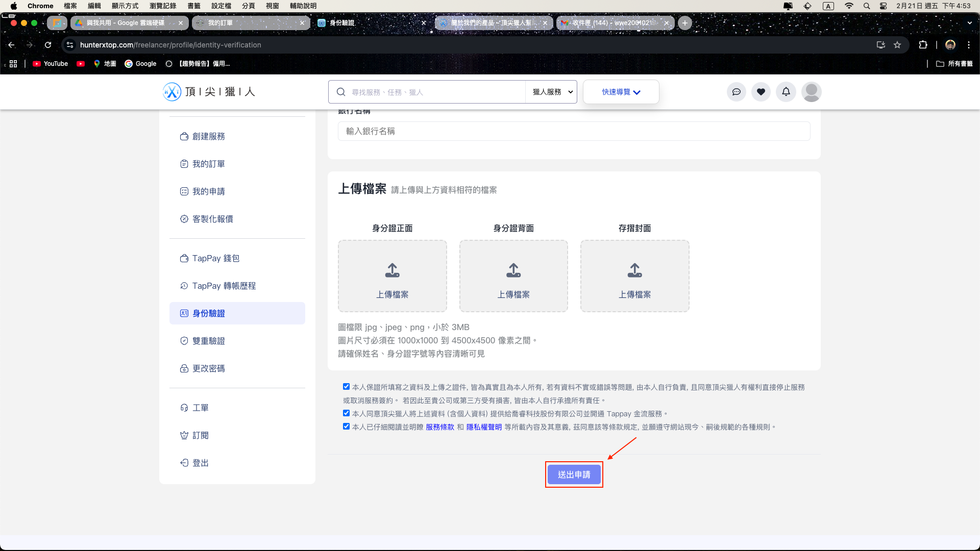Open the 隱私權聲明 link
The image size is (980, 551).
coord(483,427)
